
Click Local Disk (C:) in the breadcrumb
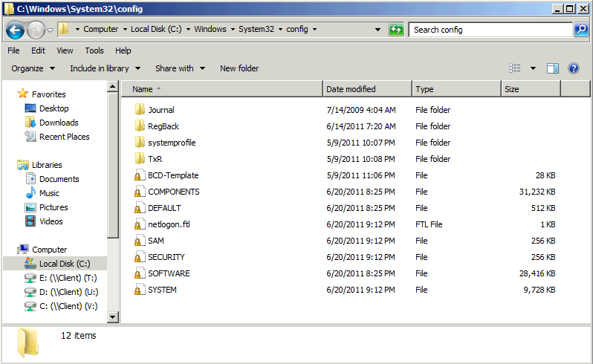tap(156, 29)
